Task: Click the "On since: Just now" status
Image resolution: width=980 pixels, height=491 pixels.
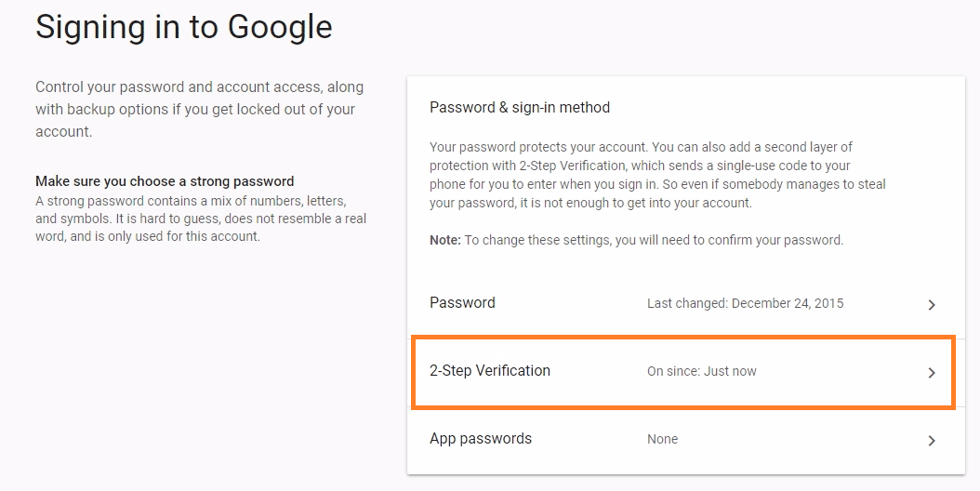Action: tap(702, 371)
